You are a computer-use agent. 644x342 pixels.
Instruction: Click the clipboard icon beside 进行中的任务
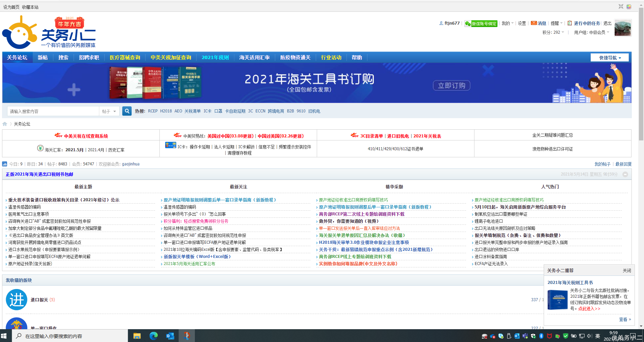(570, 23)
